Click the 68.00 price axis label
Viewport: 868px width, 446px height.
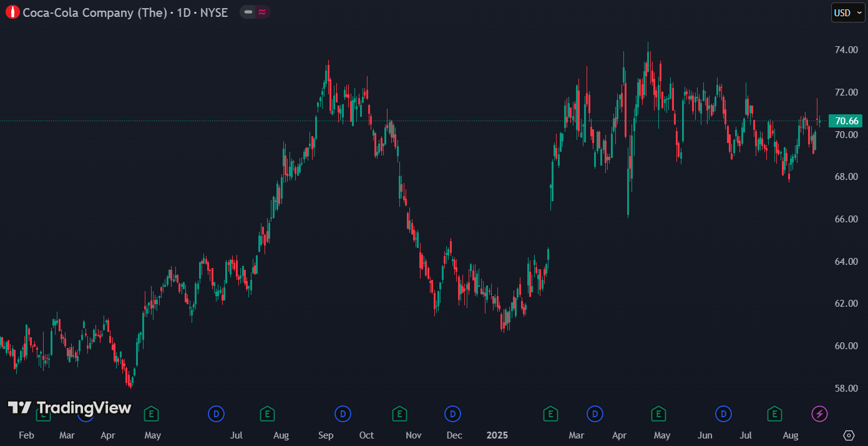coord(846,177)
